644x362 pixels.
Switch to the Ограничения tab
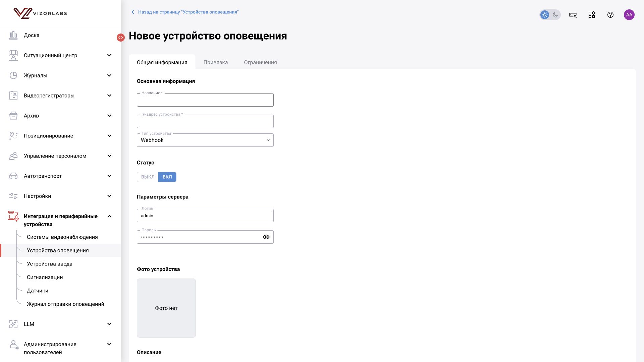point(260,62)
